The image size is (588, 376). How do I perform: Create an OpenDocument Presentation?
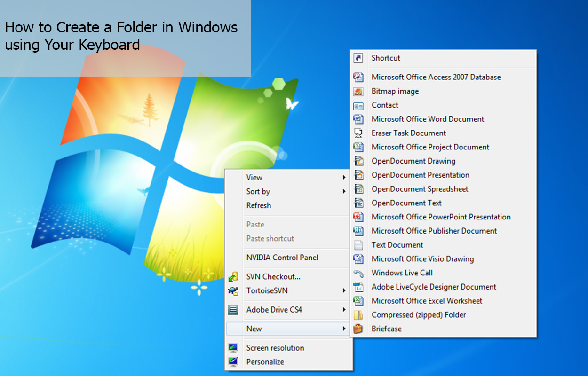click(443, 175)
